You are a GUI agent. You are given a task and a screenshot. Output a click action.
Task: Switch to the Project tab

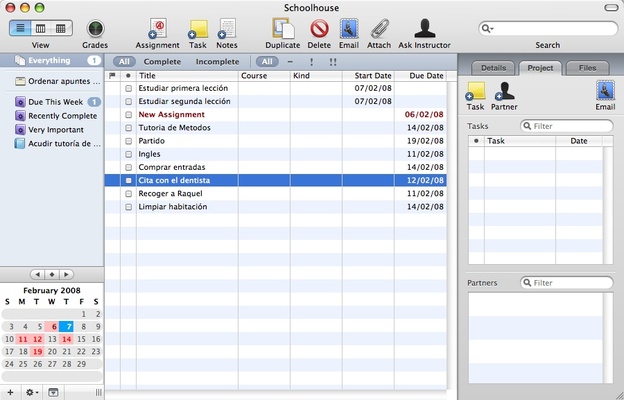tap(540, 68)
